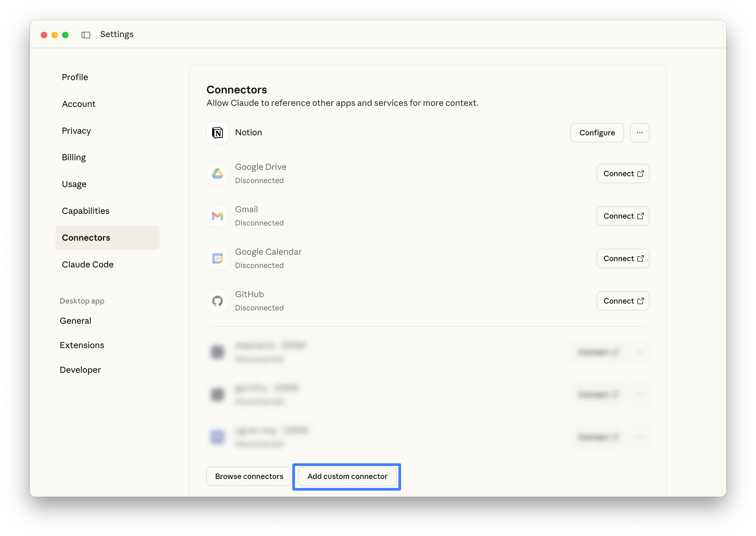Image resolution: width=756 pixels, height=536 pixels.
Task: Open the Privacy settings section
Action: (76, 131)
